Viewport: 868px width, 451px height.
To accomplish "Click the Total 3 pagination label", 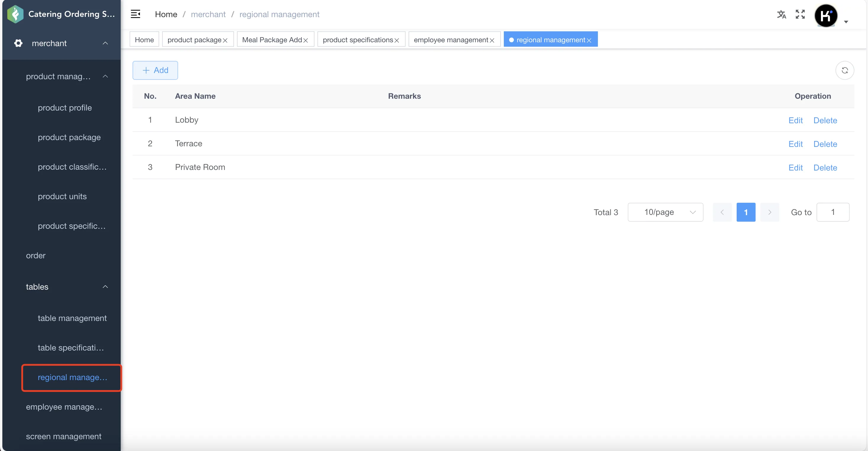I will (x=606, y=212).
